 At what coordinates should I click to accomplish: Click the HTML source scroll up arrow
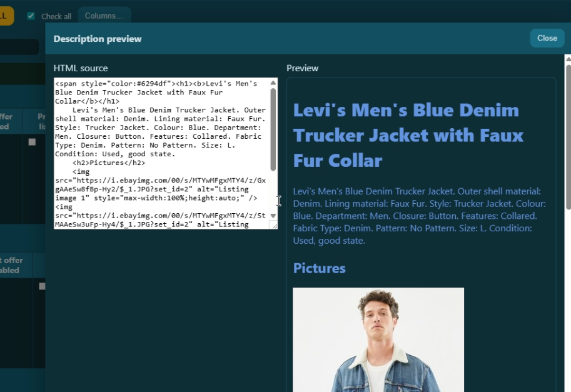coord(273,83)
